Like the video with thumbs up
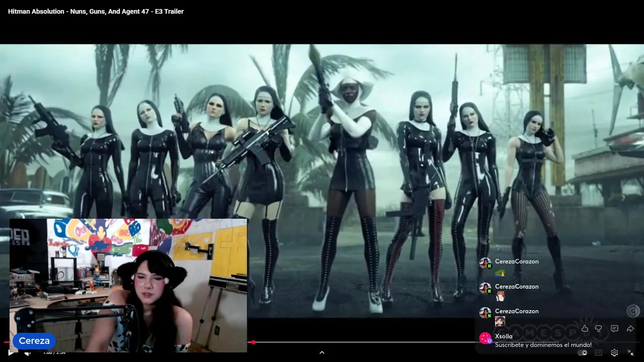644x362 pixels. 585,328
